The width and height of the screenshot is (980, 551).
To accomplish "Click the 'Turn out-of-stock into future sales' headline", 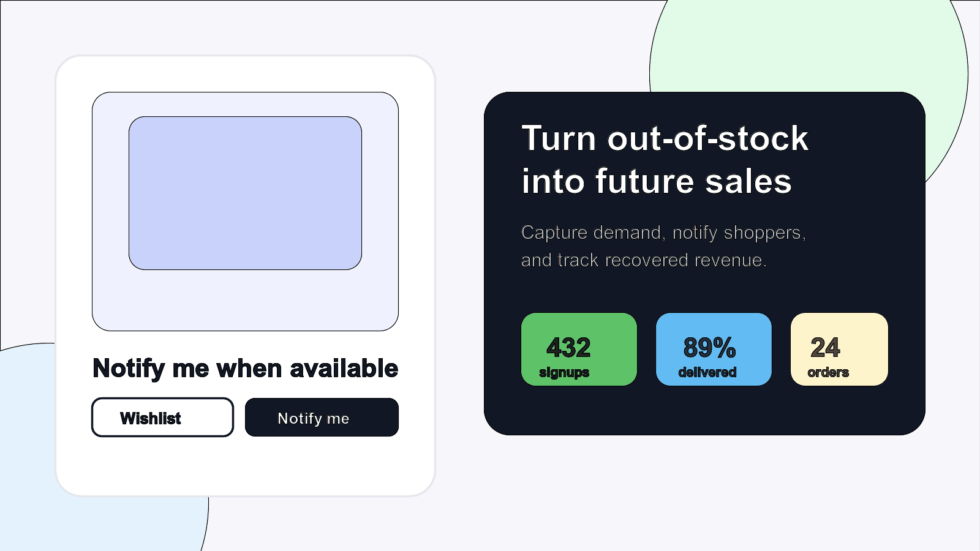I will (x=665, y=159).
